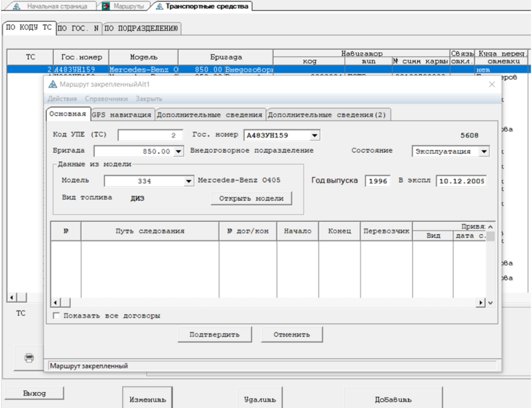Expand the Бригада dropdown arrow
This screenshot has height=408, width=532.
(x=179, y=151)
